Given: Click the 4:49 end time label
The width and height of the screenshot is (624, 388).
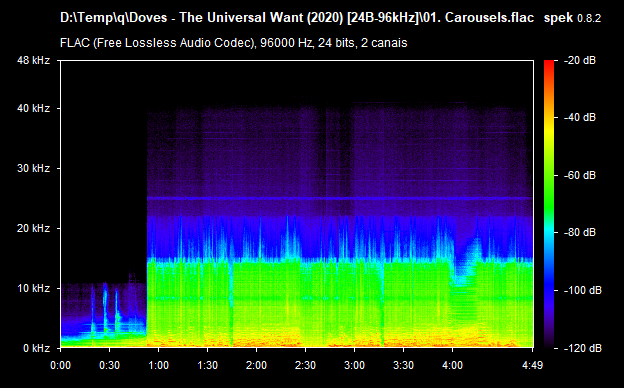Looking at the screenshot, I should (x=532, y=365).
